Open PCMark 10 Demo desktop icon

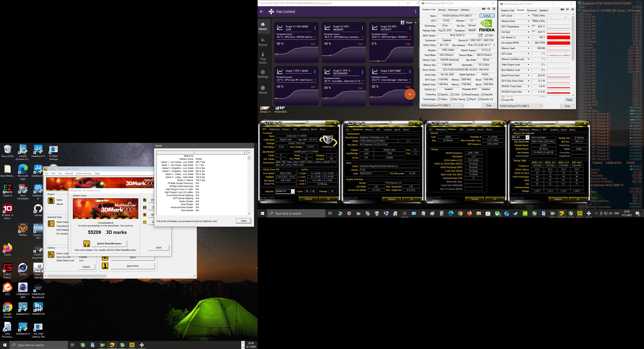(7, 212)
